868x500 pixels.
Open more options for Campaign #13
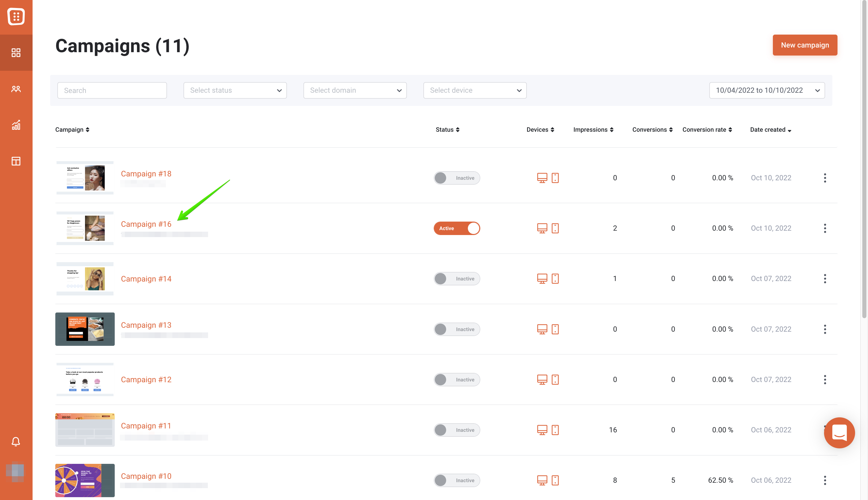point(825,329)
